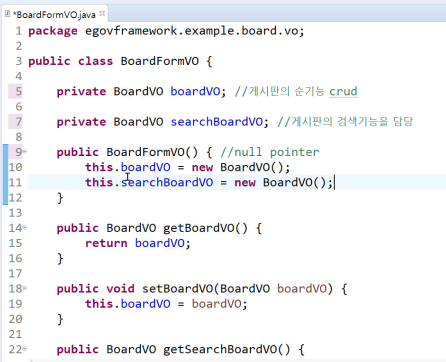Collapse the getBoardVO method at line 14
The image size is (446, 362).
(x=25, y=228)
